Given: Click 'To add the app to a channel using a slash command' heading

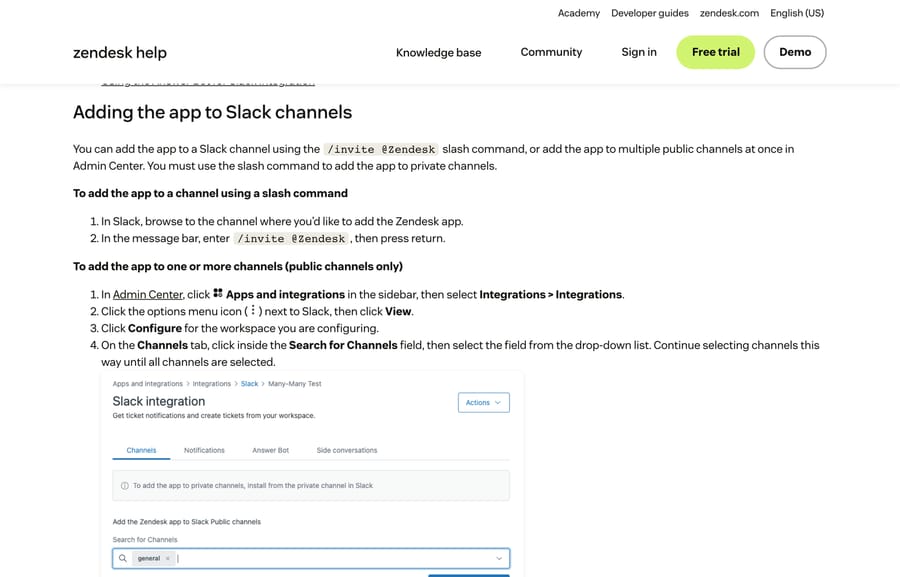Looking at the screenshot, I should pos(210,193).
